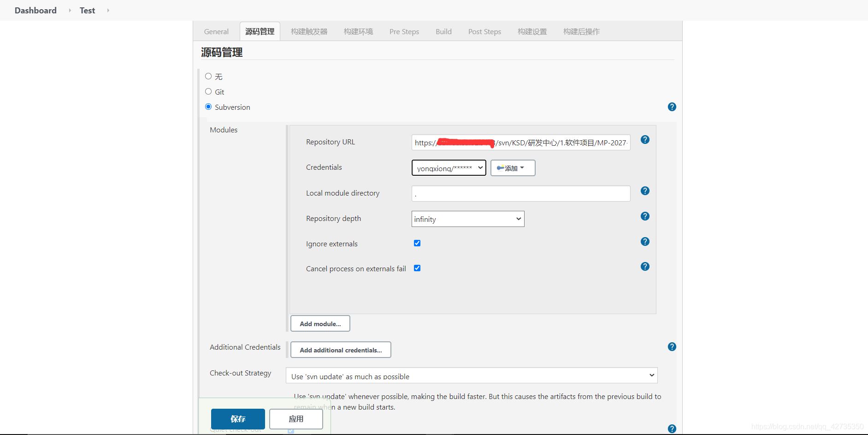The height and width of the screenshot is (435, 868).
Task: Click the arrow after Dashboard breadcrumb
Action: (70, 10)
